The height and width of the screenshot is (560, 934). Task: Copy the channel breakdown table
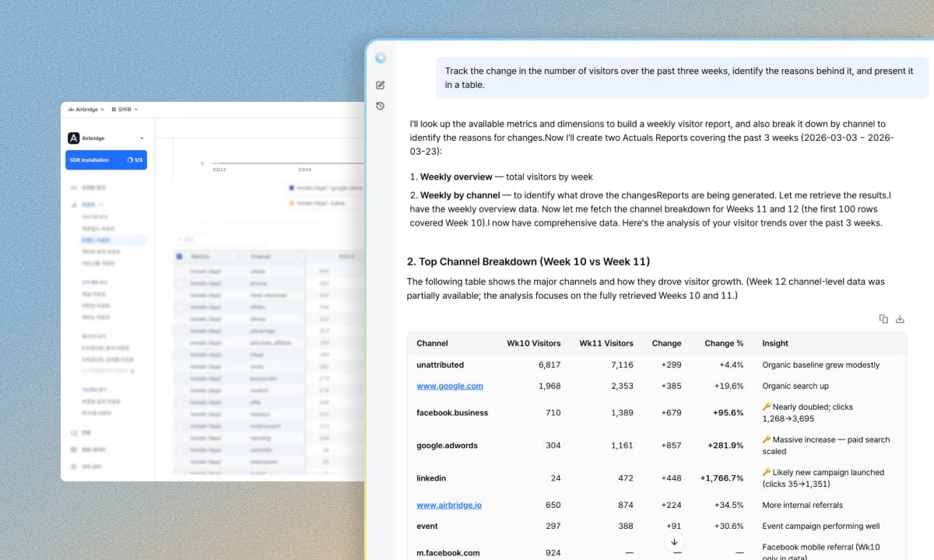point(883,319)
